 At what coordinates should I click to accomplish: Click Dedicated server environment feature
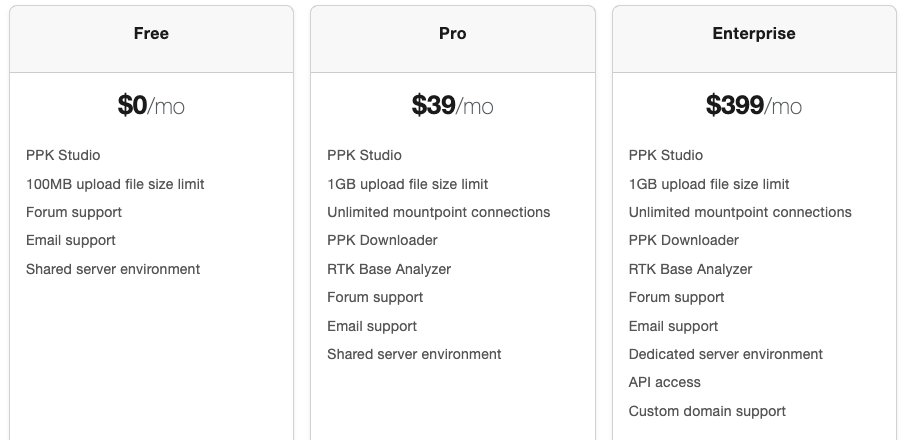(x=726, y=354)
